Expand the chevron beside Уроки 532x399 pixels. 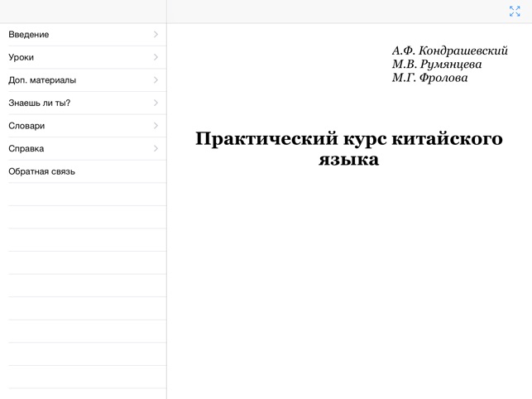[156, 57]
